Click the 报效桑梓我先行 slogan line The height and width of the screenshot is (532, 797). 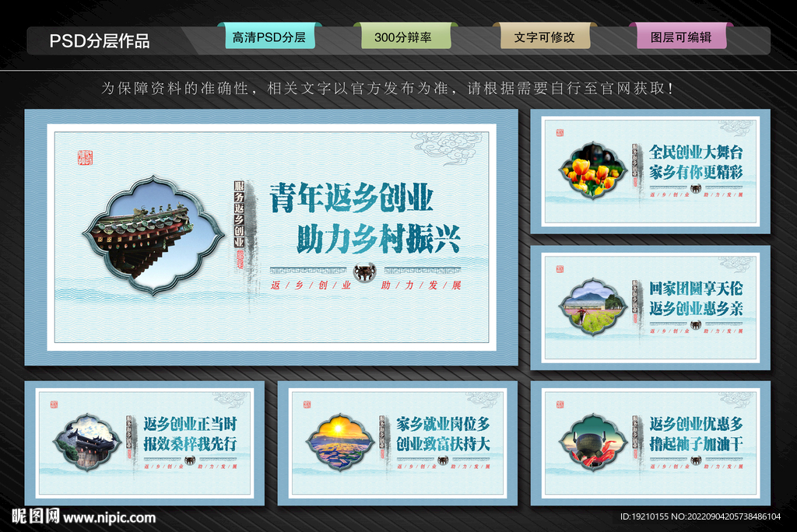[x=190, y=443]
